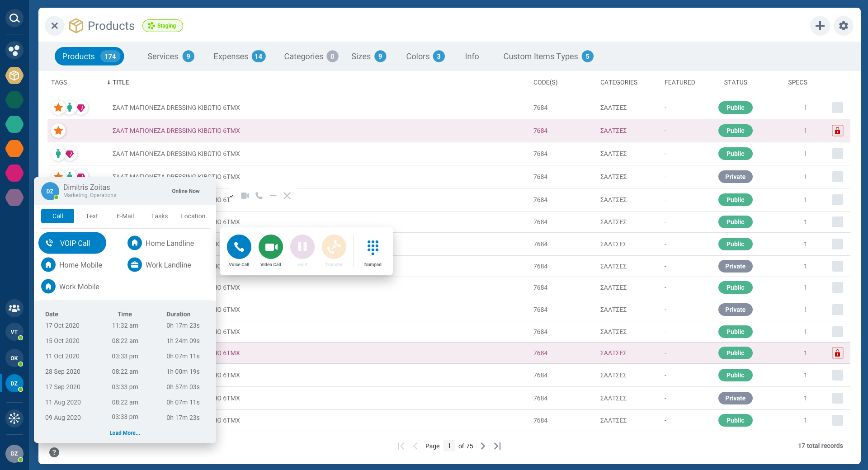Screen dimensions: 868x470
Task: Click the VOIP Call button
Action: pyautogui.click(x=72, y=243)
